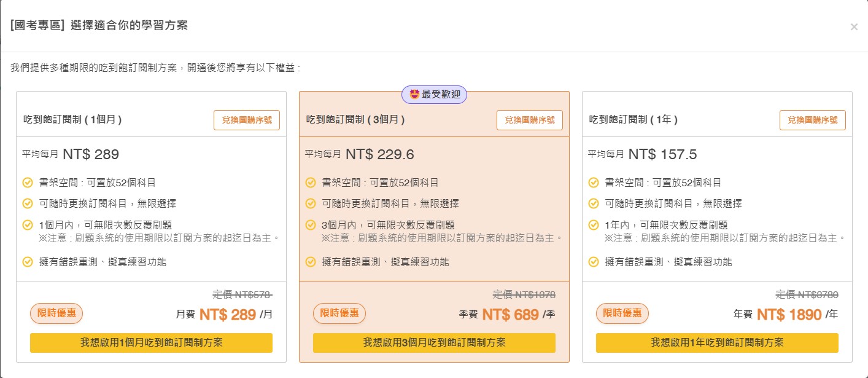Image resolution: width=868 pixels, height=378 pixels.
Task: Click the crossed-out 定價 NT$1378 price text
Action: click(524, 294)
